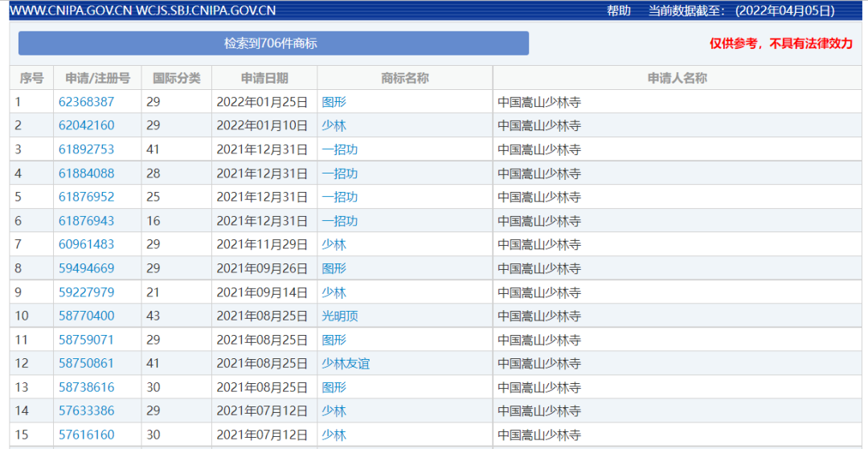Open 图形 trademark in row 13
The image size is (868, 449).
click(334, 387)
